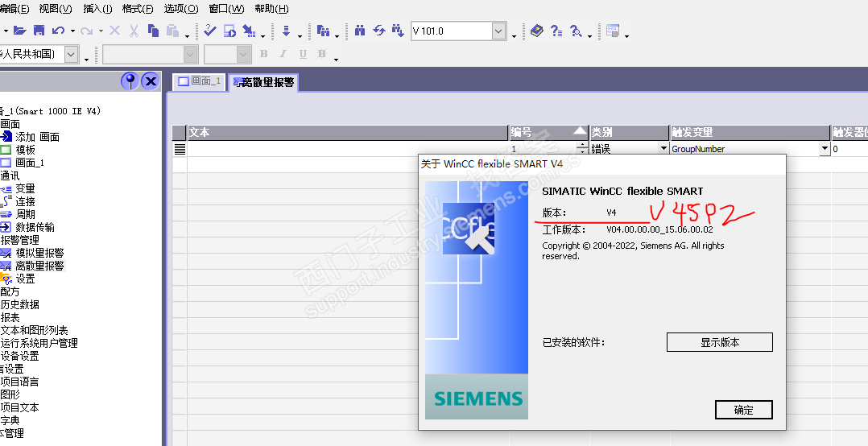Click the empty alarm text cell in row 1
The width and height of the screenshot is (868, 446).
pyautogui.click(x=348, y=149)
